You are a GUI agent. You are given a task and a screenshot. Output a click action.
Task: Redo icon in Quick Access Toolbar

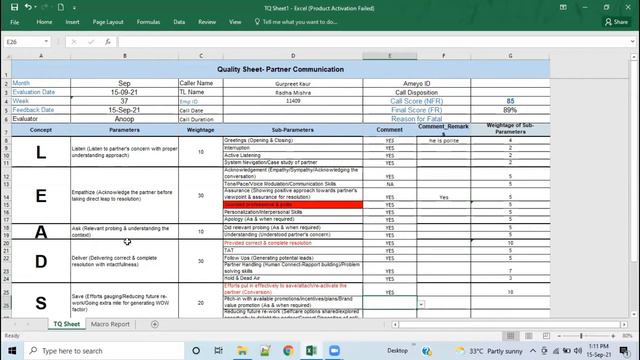point(44,7)
